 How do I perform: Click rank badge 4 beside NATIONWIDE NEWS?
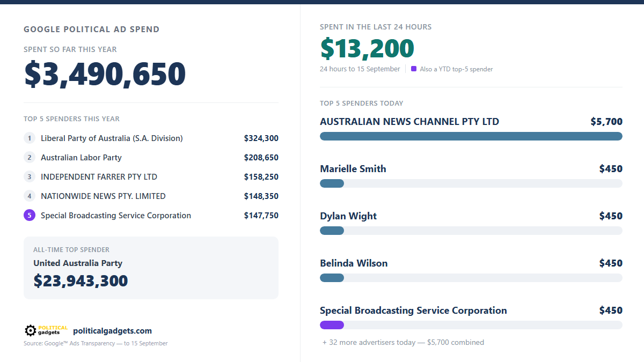coord(30,196)
